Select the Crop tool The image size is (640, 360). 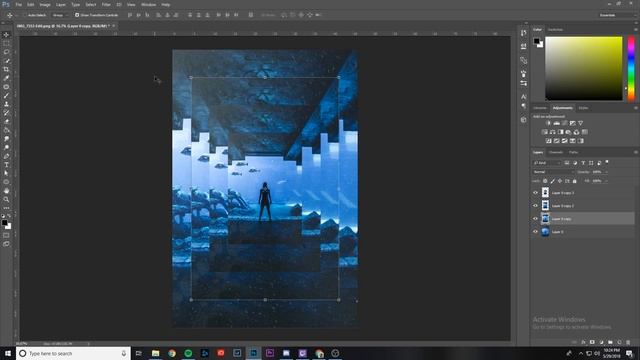click(x=6, y=69)
